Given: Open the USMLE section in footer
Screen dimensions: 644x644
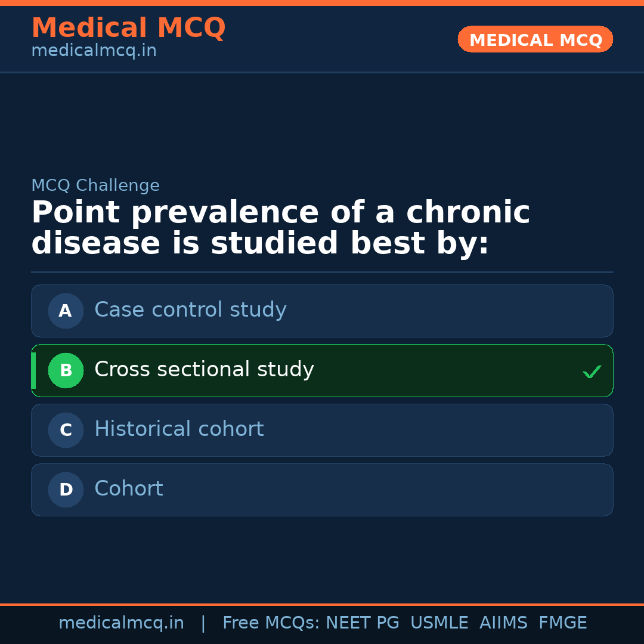Looking at the screenshot, I should pos(439,622).
